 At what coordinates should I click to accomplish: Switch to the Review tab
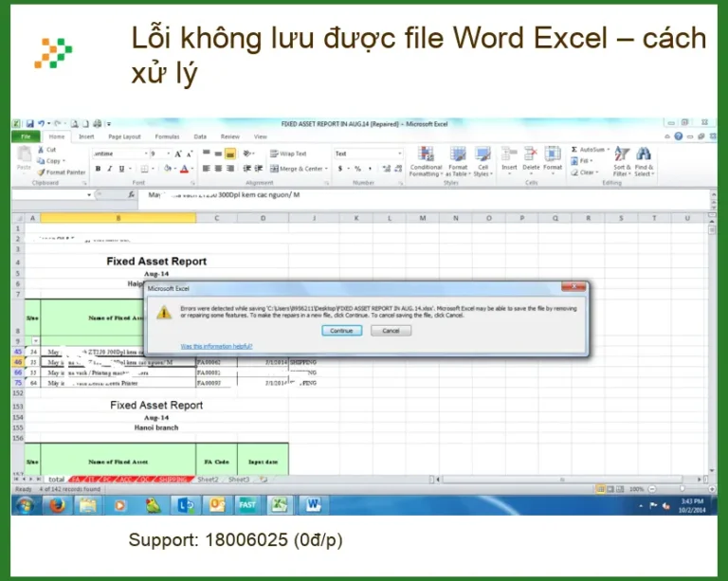point(229,136)
